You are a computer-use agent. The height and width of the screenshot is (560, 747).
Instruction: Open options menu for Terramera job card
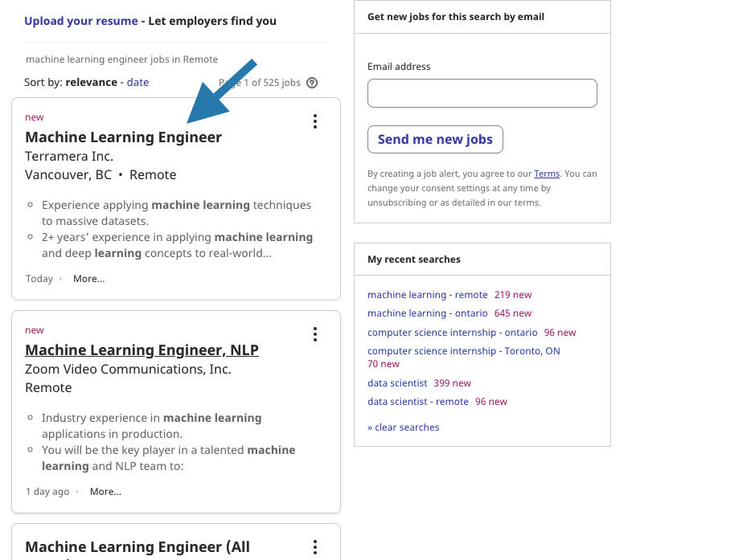point(315,121)
